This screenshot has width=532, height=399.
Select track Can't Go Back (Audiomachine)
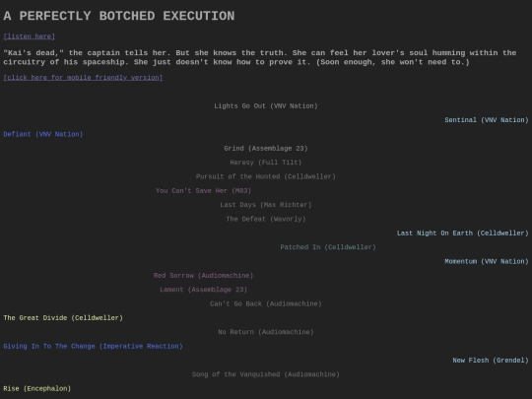point(266,303)
